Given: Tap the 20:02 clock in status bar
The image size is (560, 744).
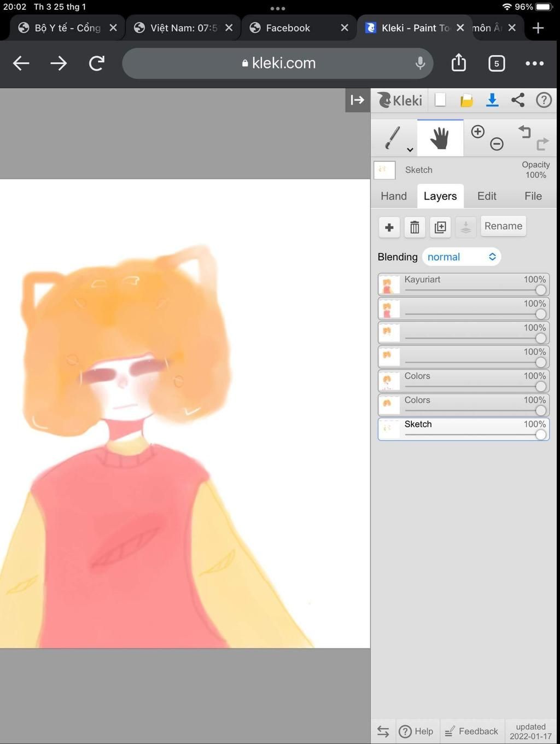Looking at the screenshot, I should (x=15, y=7).
